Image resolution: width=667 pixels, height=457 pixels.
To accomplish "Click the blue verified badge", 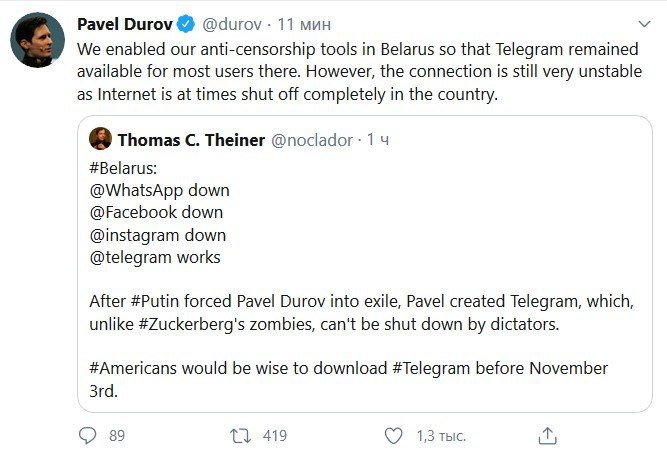I will pyautogui.click(x=185, y=24).
